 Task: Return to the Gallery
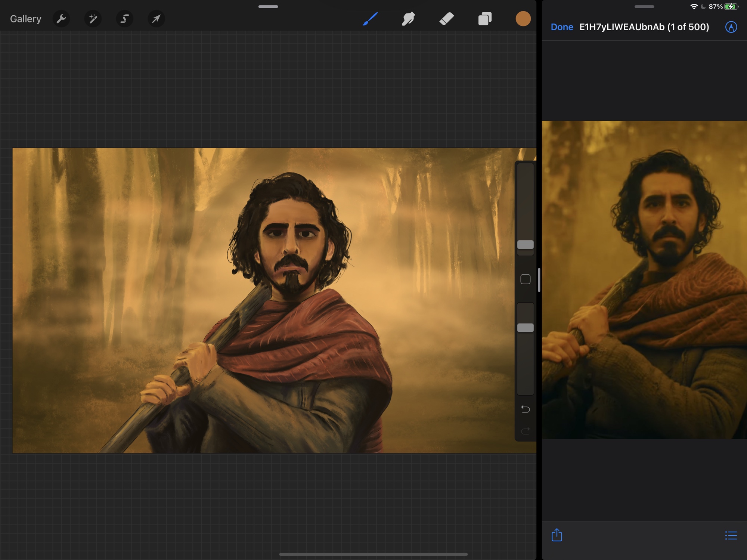click(x=25, y=19)
